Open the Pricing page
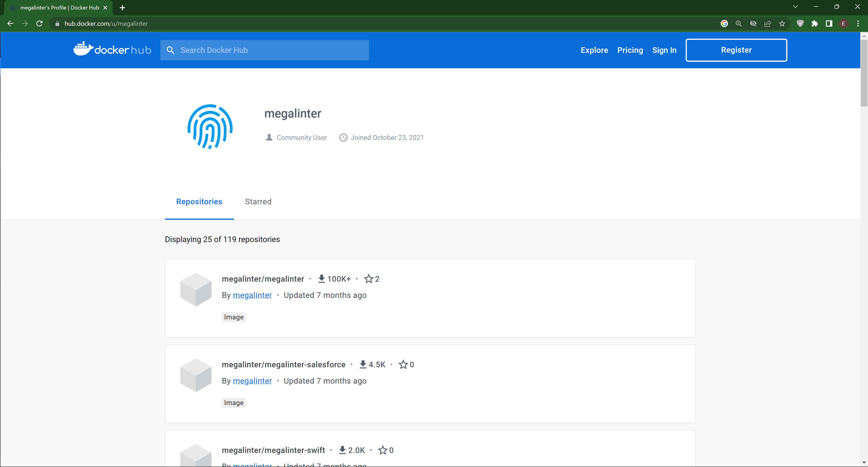 tap(630, 50)
